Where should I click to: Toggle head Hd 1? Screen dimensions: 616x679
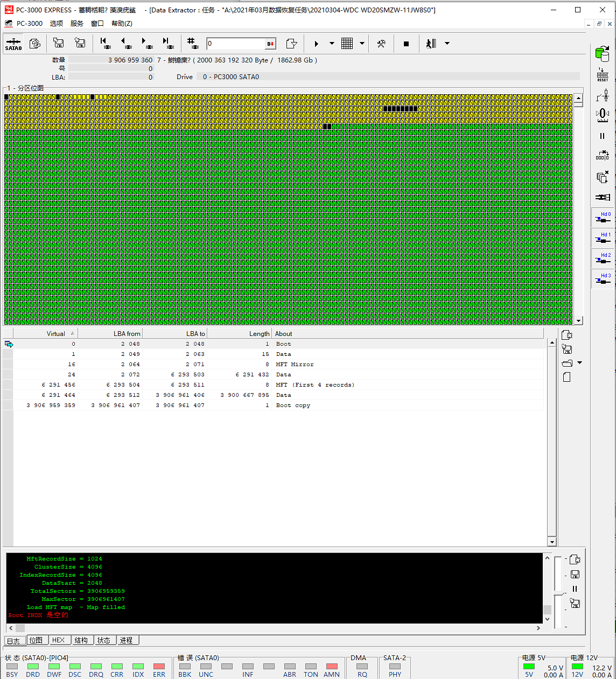603,239
